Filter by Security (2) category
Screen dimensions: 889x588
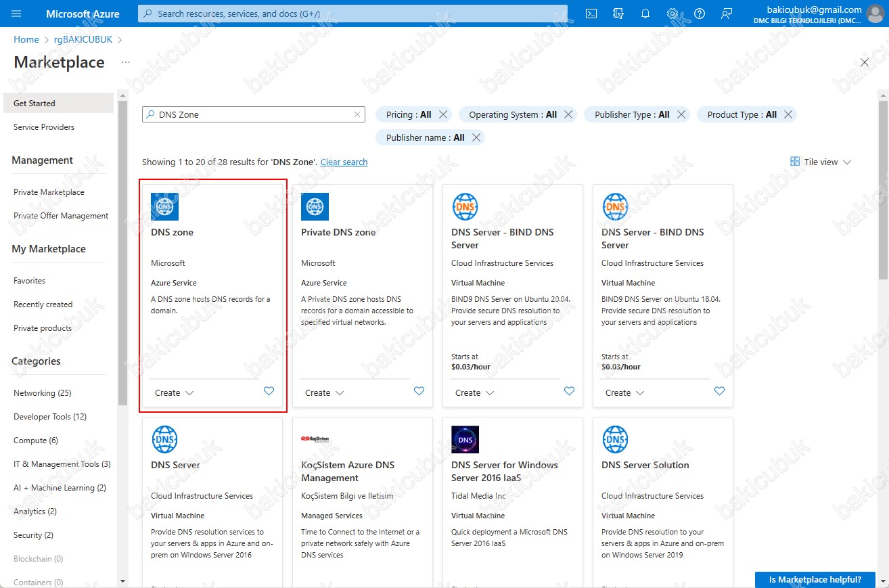pos(33,535)
